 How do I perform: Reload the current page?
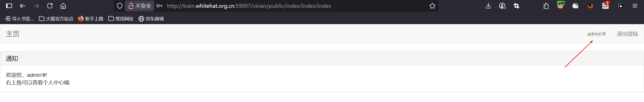(50, 6)
